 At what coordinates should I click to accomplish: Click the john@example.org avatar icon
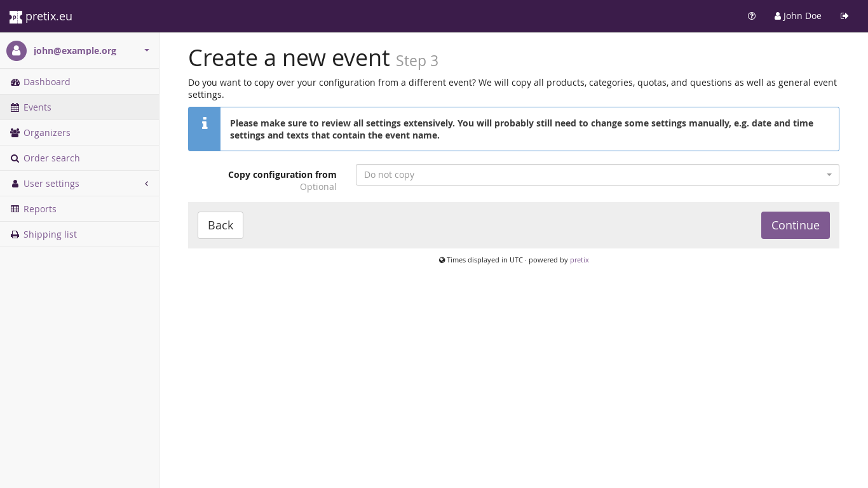tap(17, 51)
